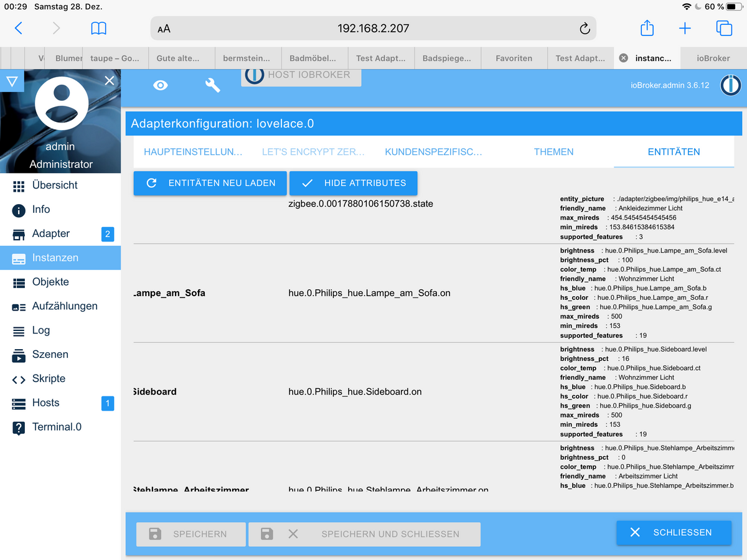Open Skripte via its code brackets icon
Screen dimensions: 747x560
click(x=19, y=379)
